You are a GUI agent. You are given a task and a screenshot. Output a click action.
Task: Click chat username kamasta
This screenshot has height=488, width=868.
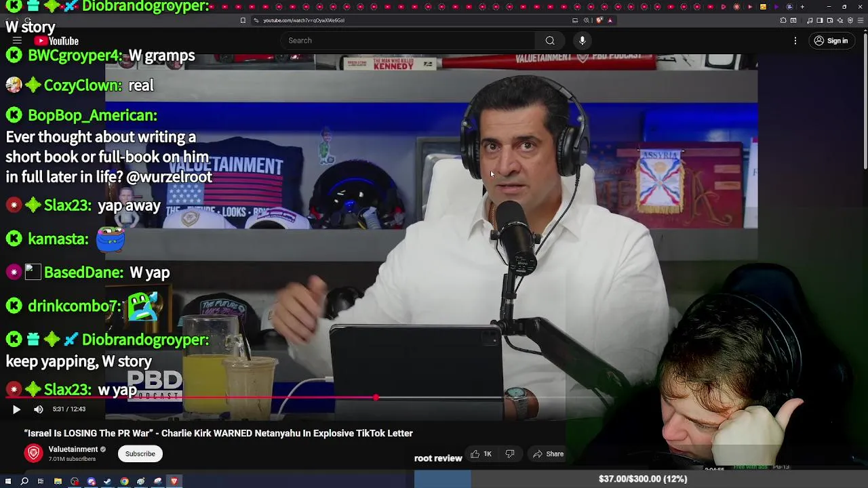point(58,239)
